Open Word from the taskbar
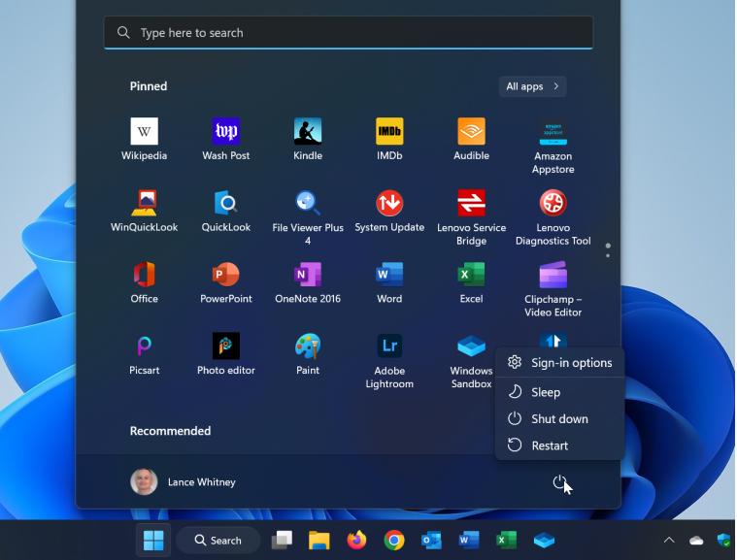Screen dimensions: 737x560 [469, 541]
